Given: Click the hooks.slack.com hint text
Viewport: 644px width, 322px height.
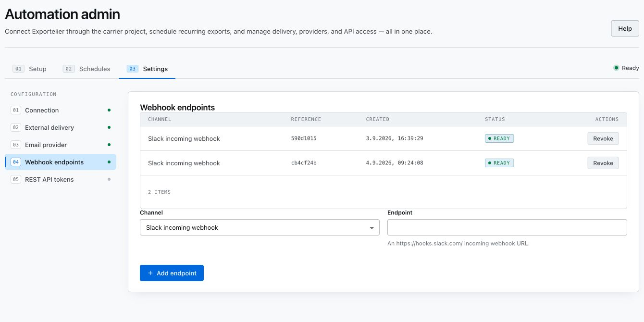Looking at the screenshot, I should tap(458, 243).
